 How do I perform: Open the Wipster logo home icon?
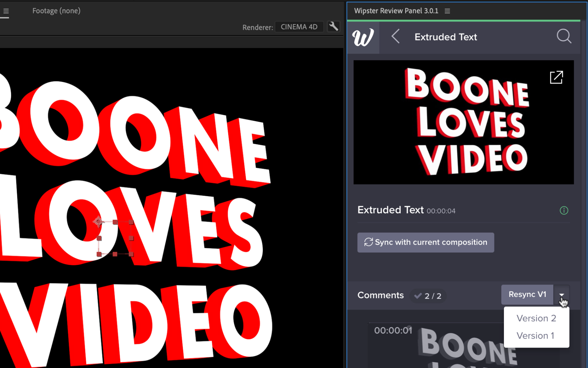363,37
